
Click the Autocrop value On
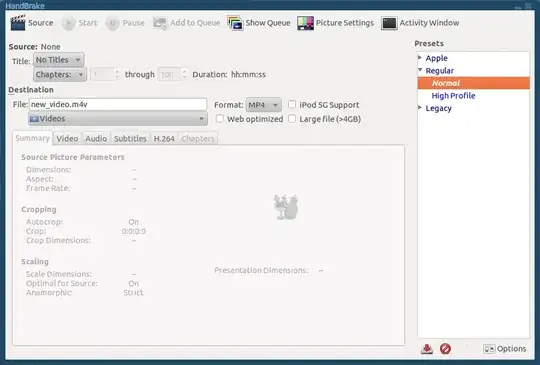134,222
